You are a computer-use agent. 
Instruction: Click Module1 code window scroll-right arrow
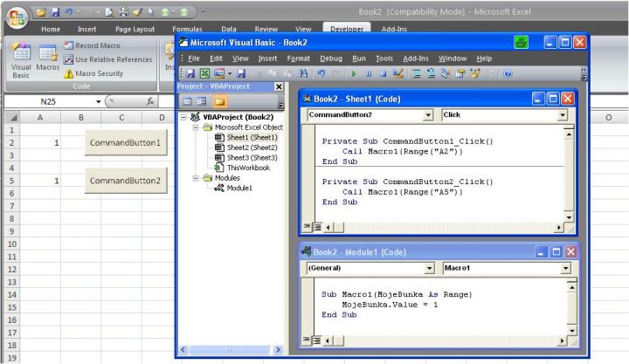point(562,340)
